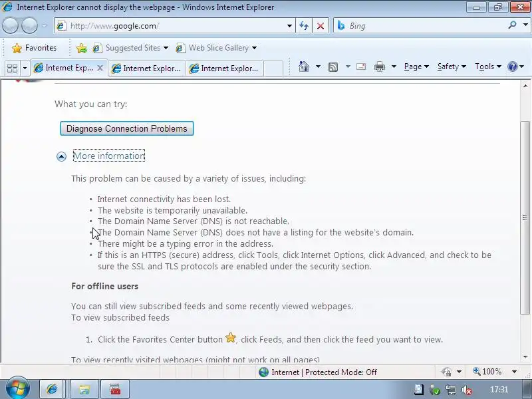Viewport: 532px width, 399px height.
Task: Open the Windows Start menu
Action: point(17,388)
